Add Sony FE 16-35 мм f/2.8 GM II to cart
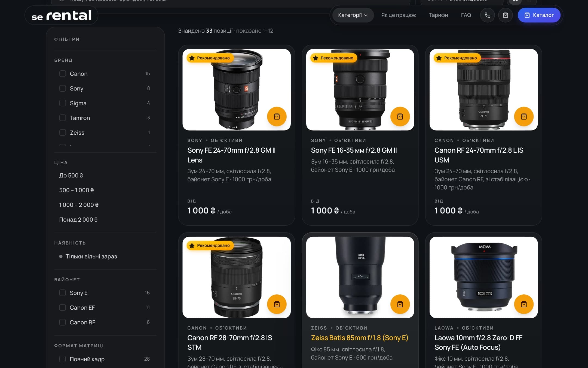Screen dimensions: 588x368 click(400, 116)
